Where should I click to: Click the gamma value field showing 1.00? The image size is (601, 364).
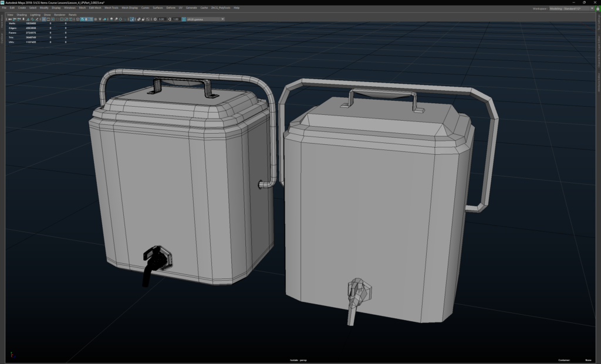click(176, 19)
